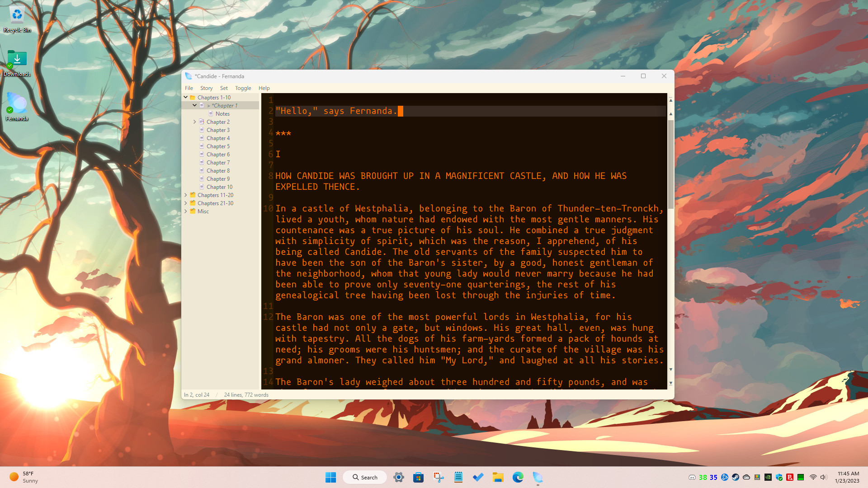
Task: Click the Misc folder icon
Action: 193,211
